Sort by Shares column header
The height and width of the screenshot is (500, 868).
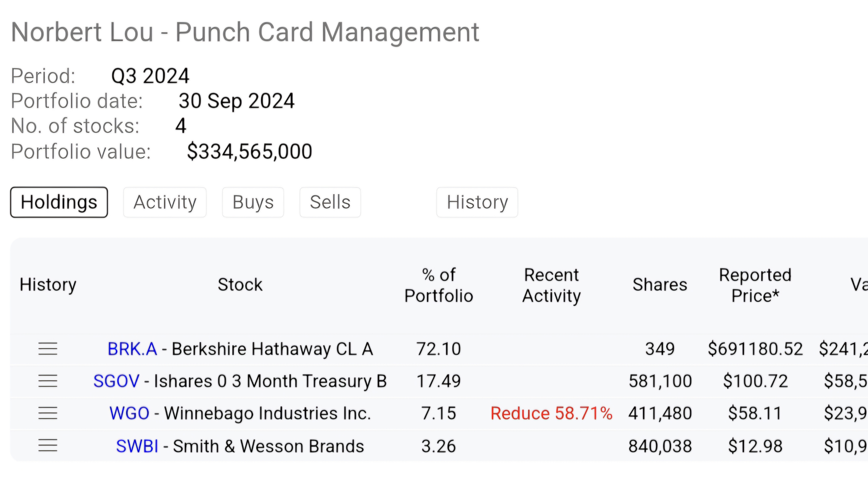[x=660, y=285]
